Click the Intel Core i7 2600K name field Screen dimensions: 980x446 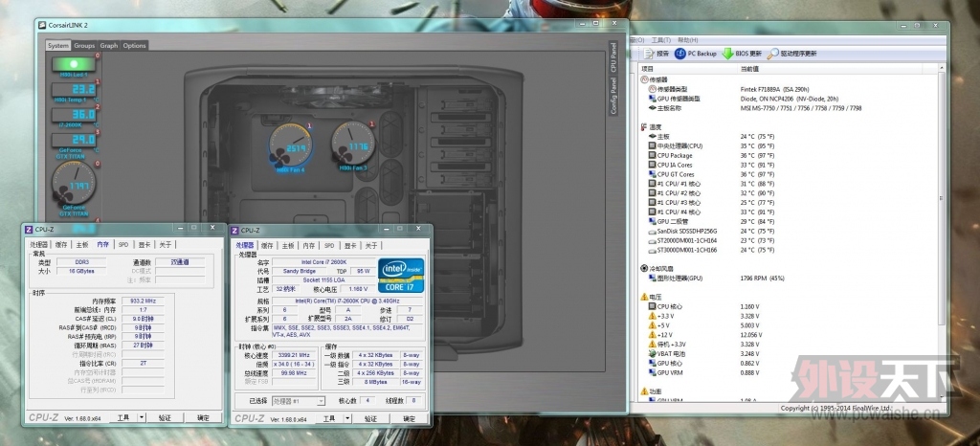pos(323,262)
